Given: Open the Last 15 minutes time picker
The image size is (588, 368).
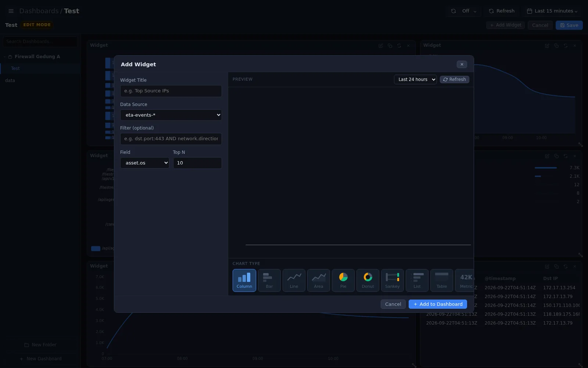Looking at the screenshot, I should tap(552, 11).
